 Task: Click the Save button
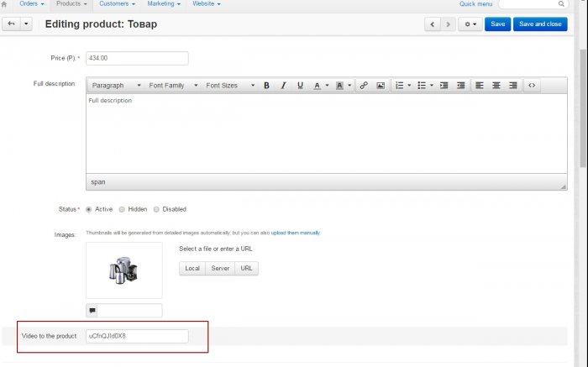point(497,24)
